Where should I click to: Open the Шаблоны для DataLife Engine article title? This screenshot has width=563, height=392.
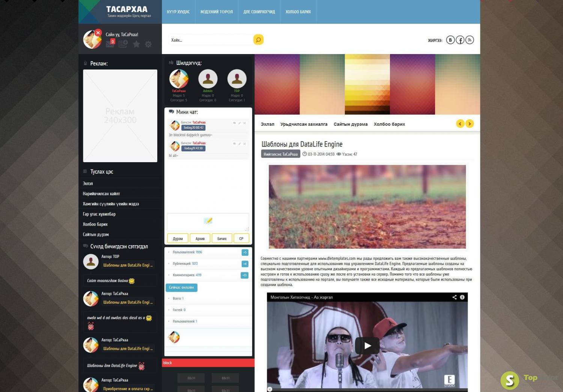pyautogui.click(x=302, y=144)
